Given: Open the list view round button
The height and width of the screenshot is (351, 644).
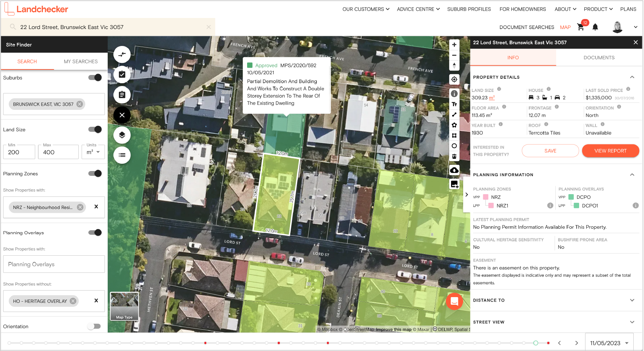Looking at the screenshot, I should [x=122, y=155].
